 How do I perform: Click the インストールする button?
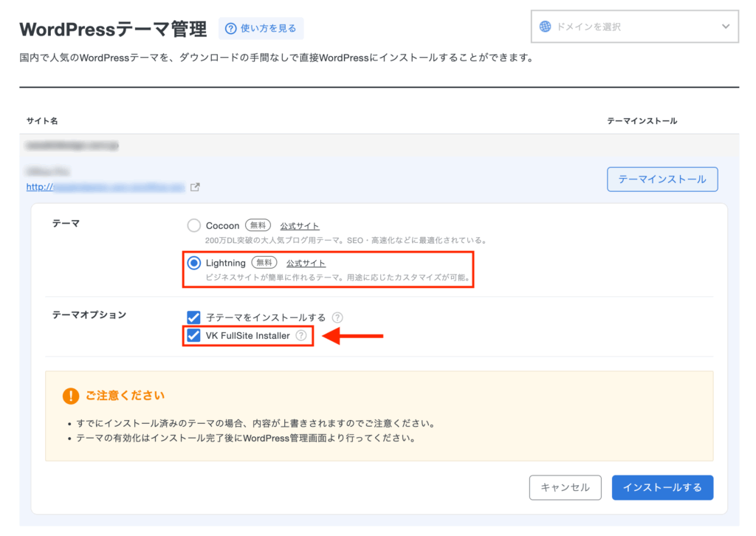point(662,487)
